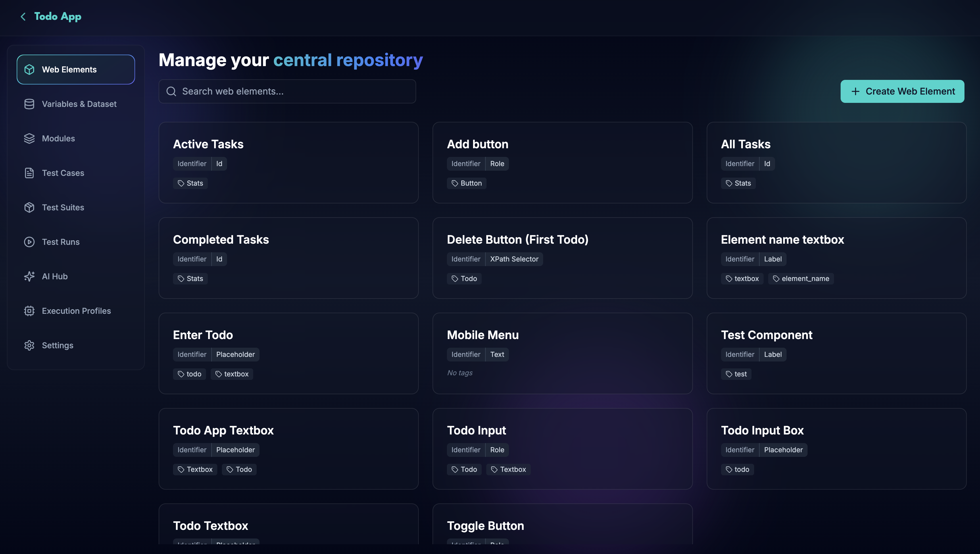
Task: Navigate to Modules
Action: click(76, 138)
